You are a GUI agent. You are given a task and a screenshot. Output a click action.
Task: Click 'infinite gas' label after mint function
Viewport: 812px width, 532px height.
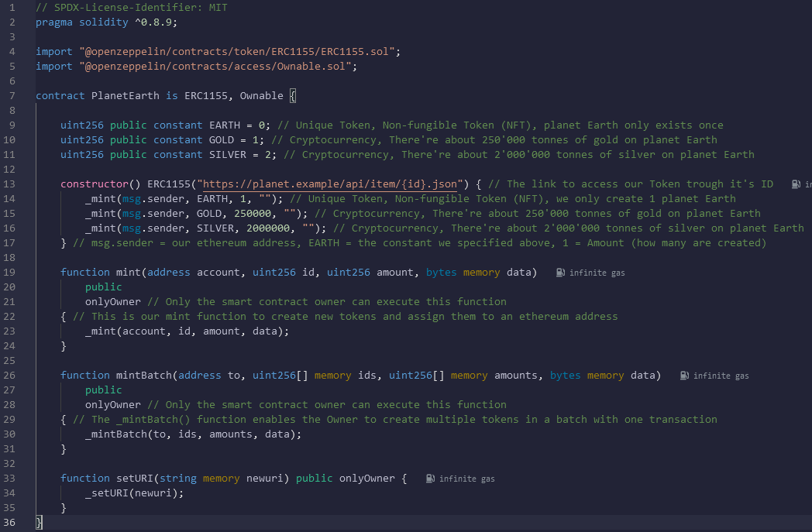(597, 273)
